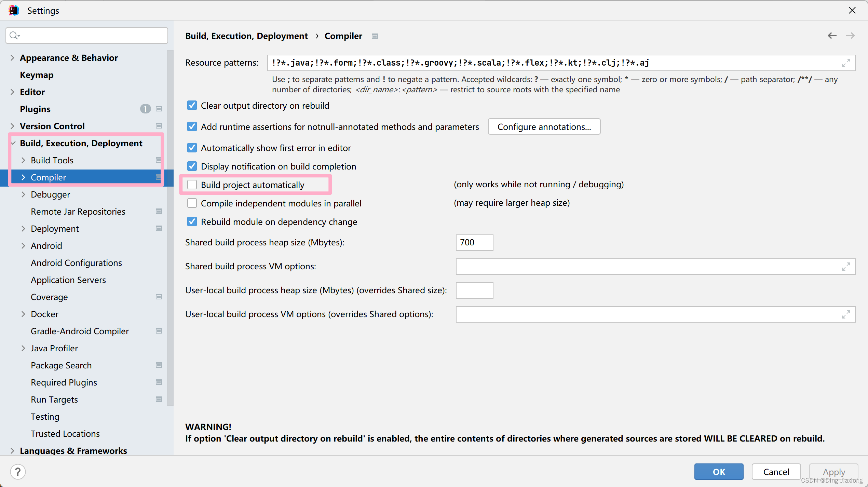Toggle Display notification on build completion

(x=192, y=166)
